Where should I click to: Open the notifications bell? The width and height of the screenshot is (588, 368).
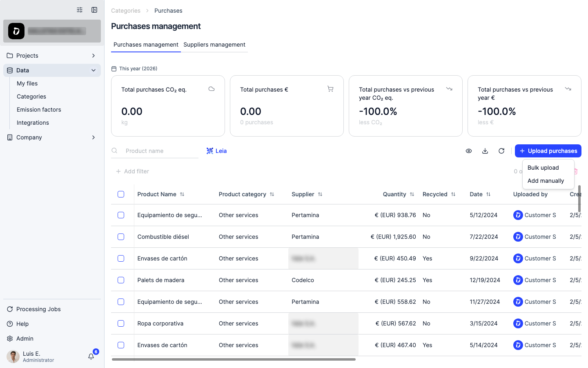91,357
